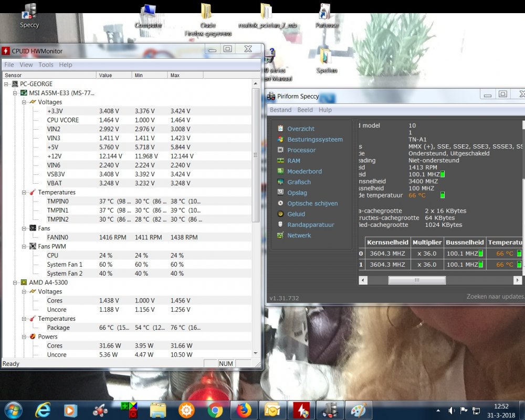
Task: Click the Zoeken naar updates link
Action: pyautogui.click(x=495, y=297)
